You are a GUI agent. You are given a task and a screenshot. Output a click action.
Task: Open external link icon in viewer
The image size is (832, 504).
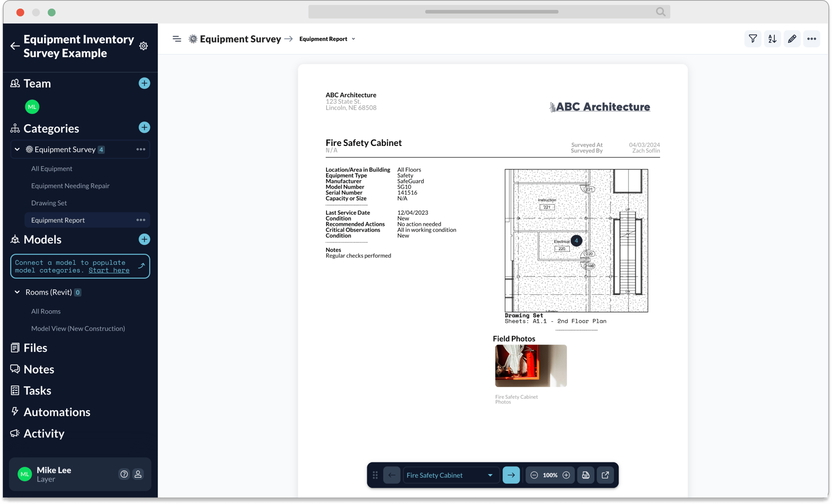coord(605,474)
